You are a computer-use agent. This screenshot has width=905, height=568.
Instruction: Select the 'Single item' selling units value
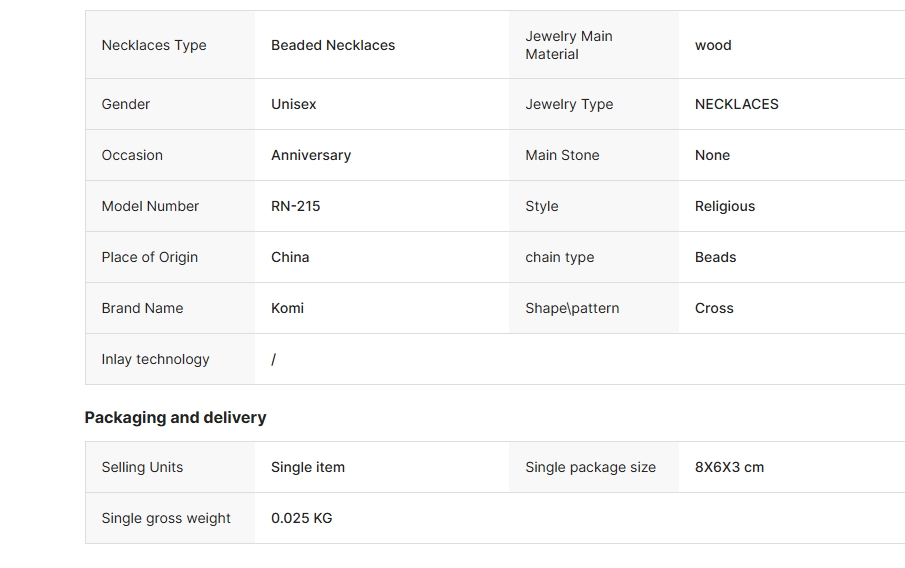click(x=308, y=467)
